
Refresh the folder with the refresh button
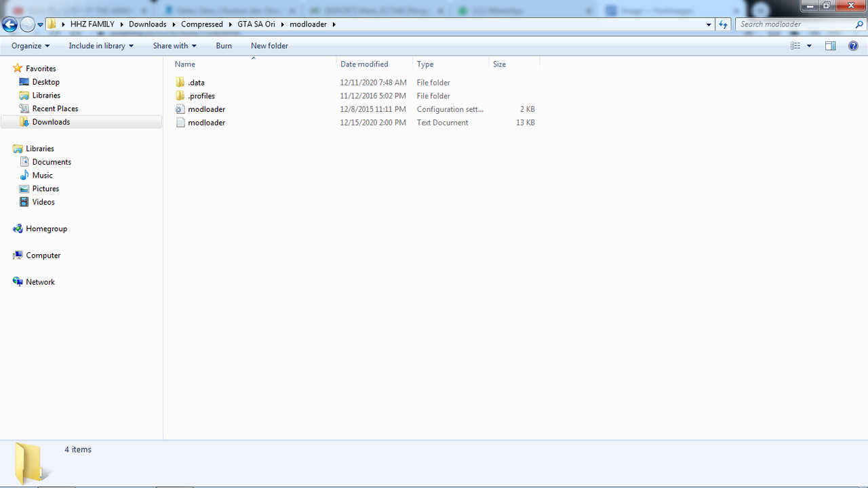tap(723, 24)
